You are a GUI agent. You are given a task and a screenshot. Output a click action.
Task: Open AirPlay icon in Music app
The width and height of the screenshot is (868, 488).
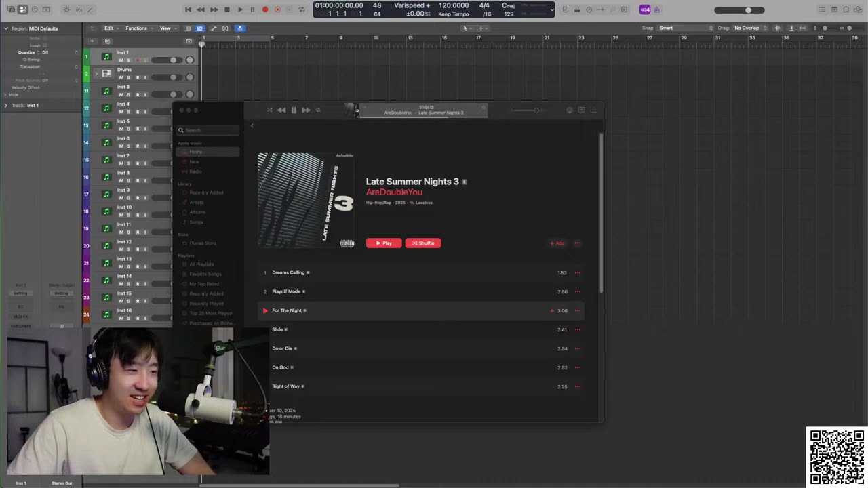point(570,110)
